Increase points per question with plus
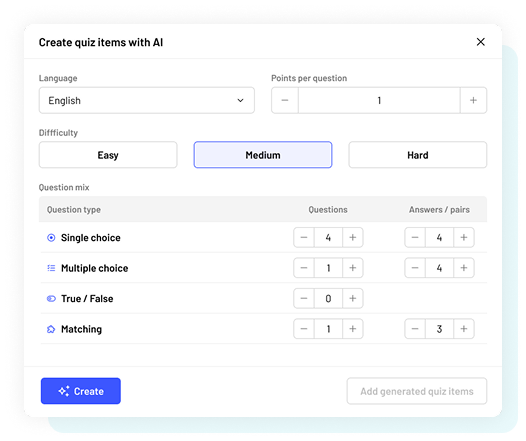The image size is (526, 441). (x=473, y=100)
